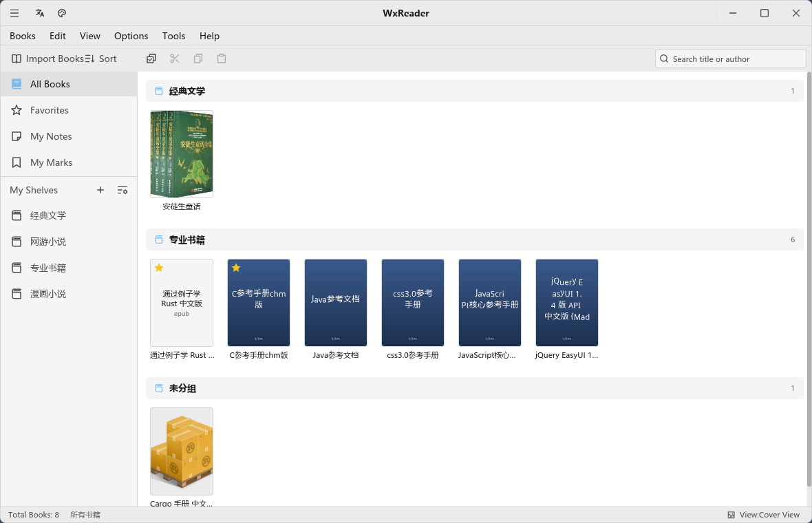The width and height of the screenshot is (812, 523).
Task: Open the css3.0参考手册 book cover
Action: [x=413, y=302]
